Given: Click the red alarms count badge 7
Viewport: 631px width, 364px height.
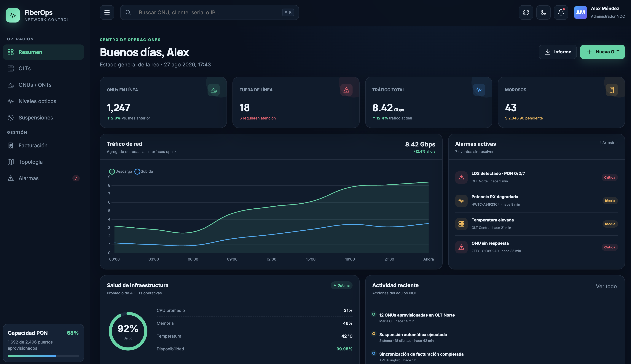Looking at the screenshot, I should point(76,178).
